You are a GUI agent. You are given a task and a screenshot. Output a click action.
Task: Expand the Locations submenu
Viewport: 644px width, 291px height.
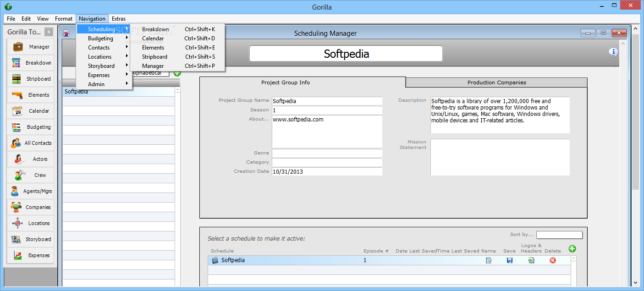pos(105,57)
